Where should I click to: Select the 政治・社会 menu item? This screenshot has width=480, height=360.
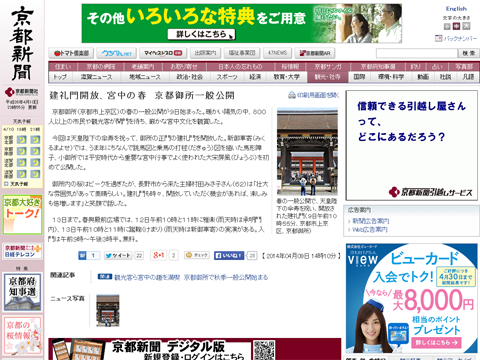point(190,77)
